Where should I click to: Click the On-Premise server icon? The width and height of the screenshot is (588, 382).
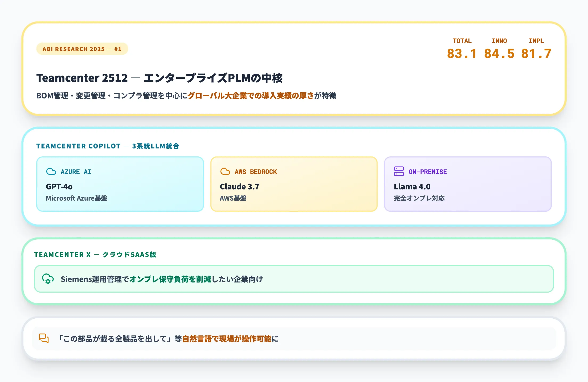point(399,172)
